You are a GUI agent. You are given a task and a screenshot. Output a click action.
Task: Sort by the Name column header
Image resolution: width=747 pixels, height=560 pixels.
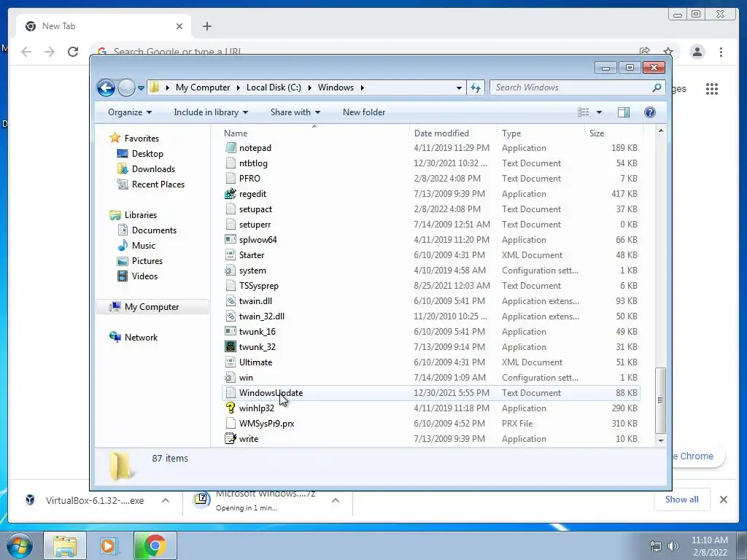[314, 133]
